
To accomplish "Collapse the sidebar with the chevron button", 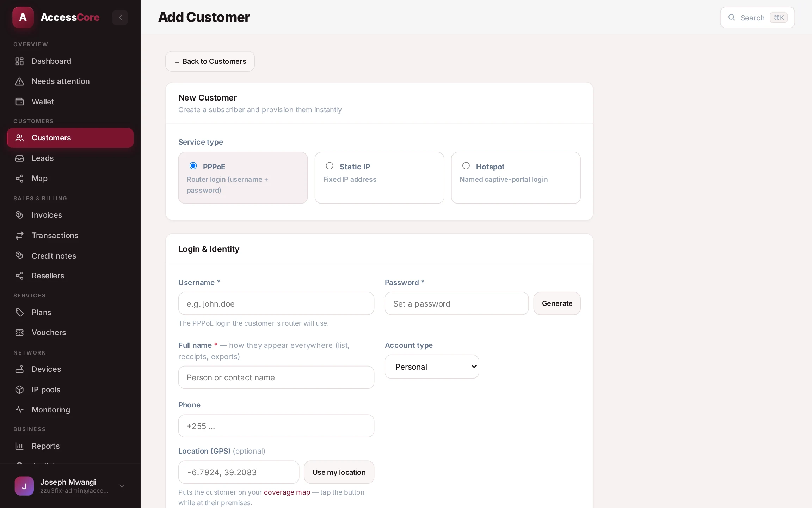I will click(x=120, y=17).
